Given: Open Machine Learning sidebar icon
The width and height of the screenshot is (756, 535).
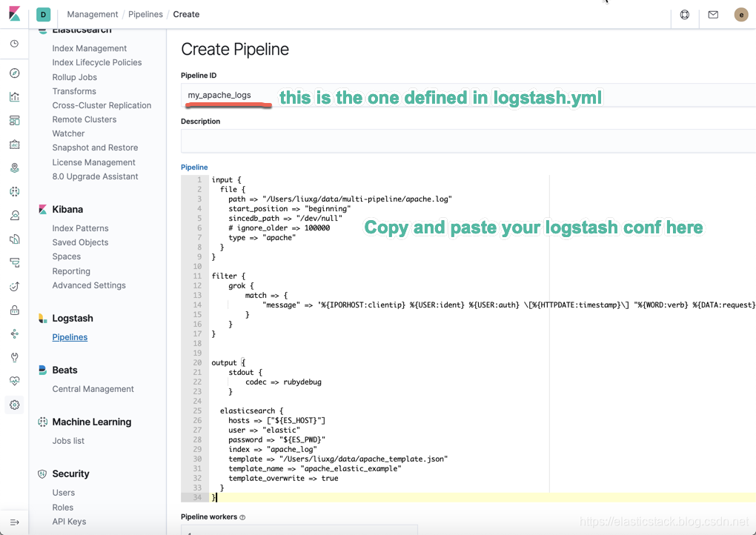Looking at the screenshot, I should coord(15,191).
